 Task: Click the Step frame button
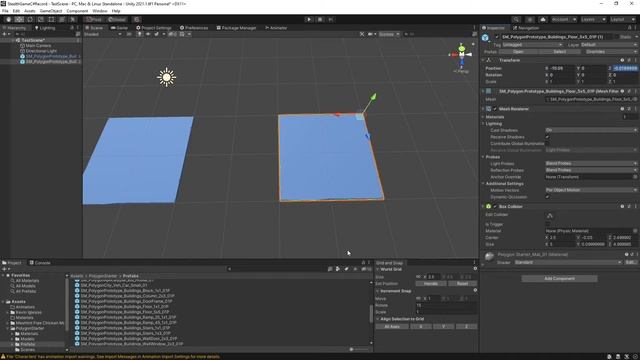coord(331,19)
